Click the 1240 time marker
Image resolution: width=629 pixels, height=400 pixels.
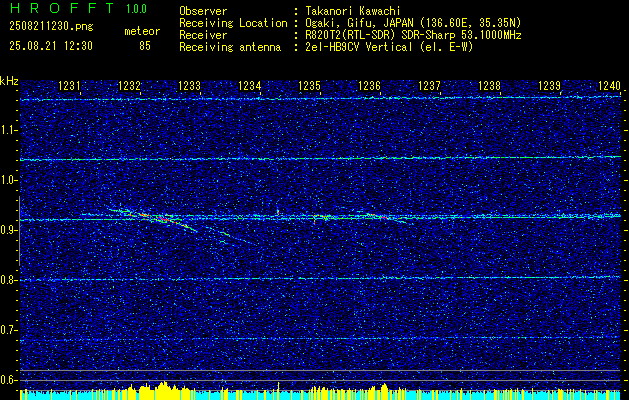point(609,86)
